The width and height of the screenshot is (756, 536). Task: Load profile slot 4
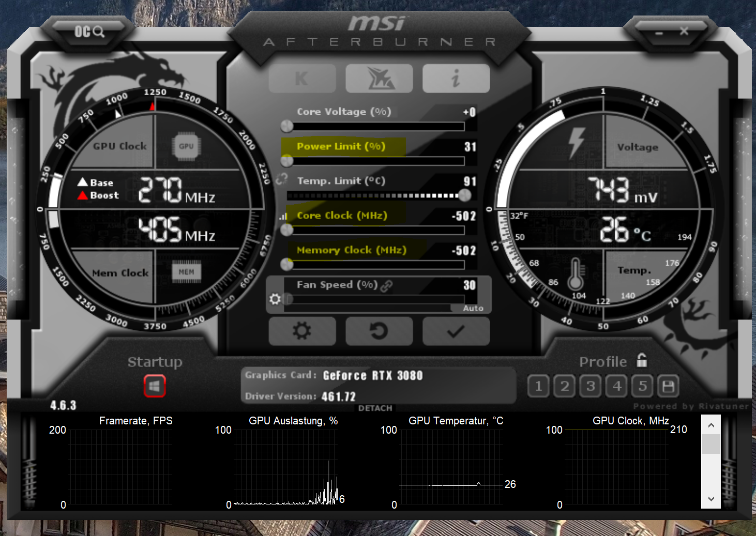coord(616,386)
